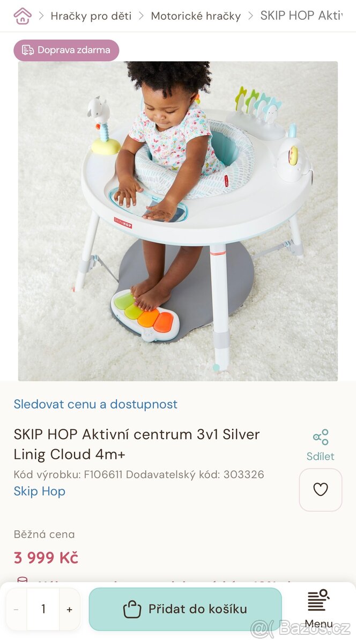The image size is (356, 644).
Task: Click Přidat do košíku button
Action: [185, 609]
